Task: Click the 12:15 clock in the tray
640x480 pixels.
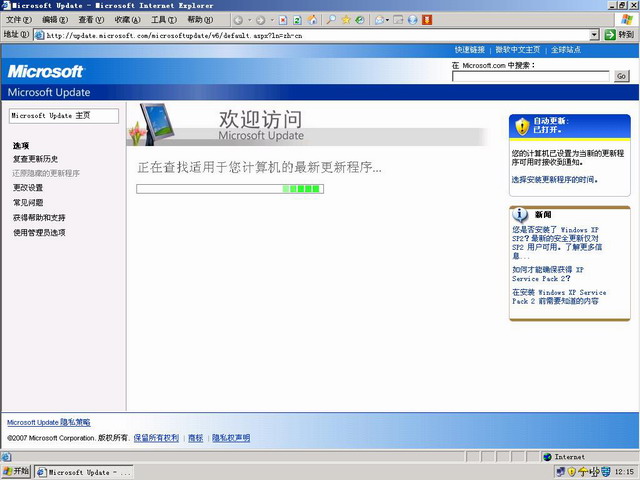Action: [x=624, y=472]
